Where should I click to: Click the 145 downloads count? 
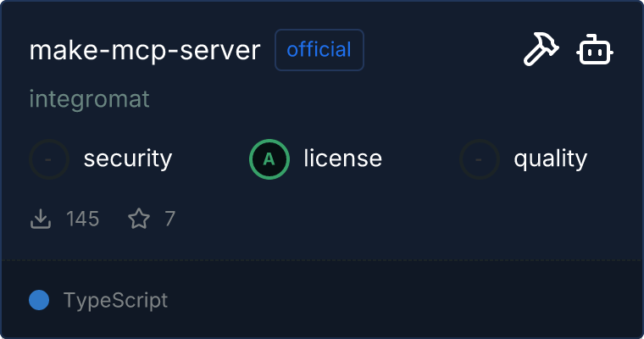click(83, 220)
